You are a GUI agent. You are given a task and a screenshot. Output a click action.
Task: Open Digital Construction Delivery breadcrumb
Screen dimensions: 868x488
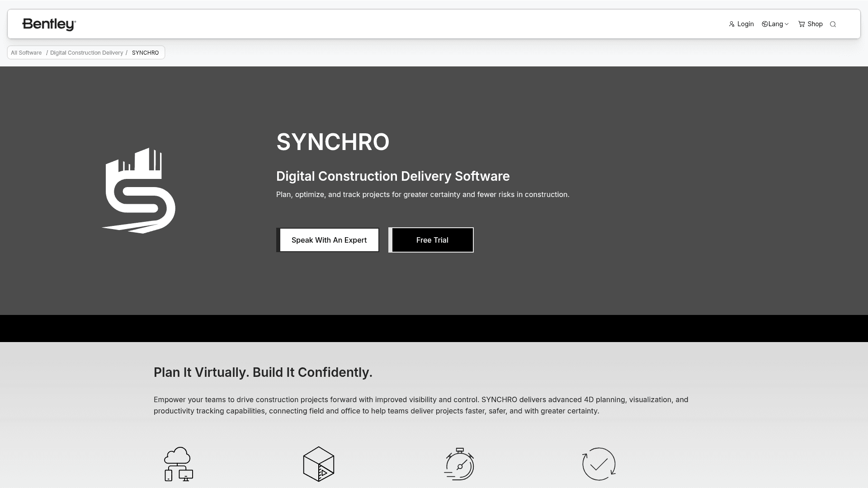tap(86, 53)
